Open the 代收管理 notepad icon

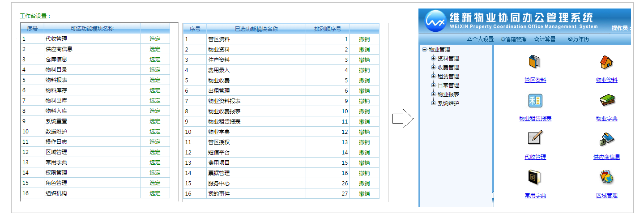pos(535,138)
